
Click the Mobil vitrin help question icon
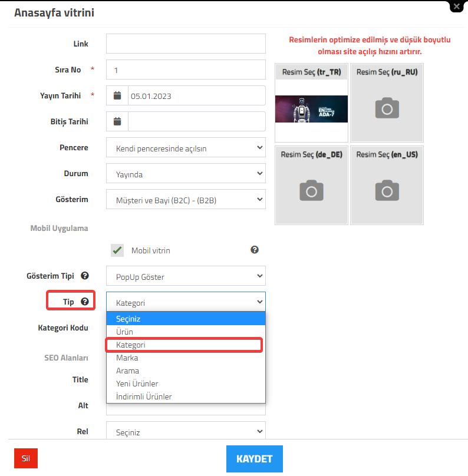[255, 250]
